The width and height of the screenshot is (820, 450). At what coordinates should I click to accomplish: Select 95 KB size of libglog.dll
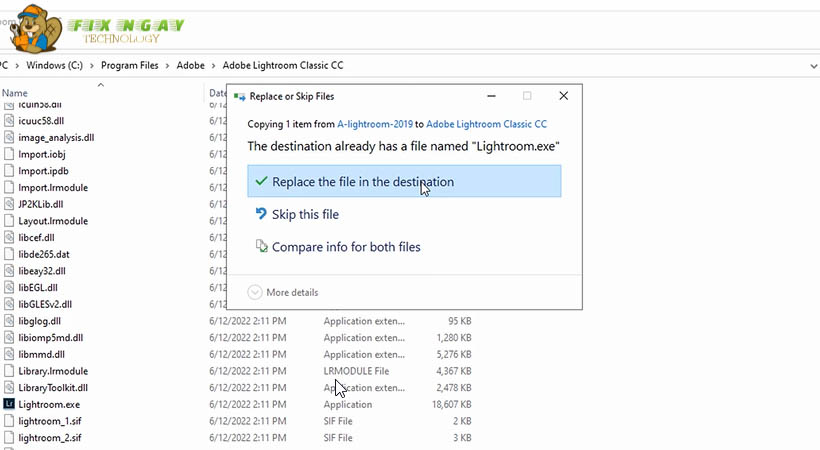tap(460, 321)
